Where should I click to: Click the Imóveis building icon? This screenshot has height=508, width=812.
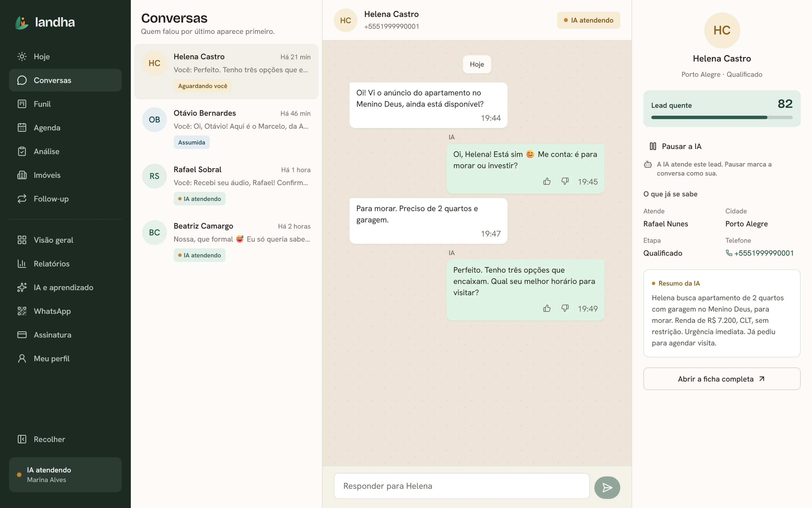tap(22, 175)
